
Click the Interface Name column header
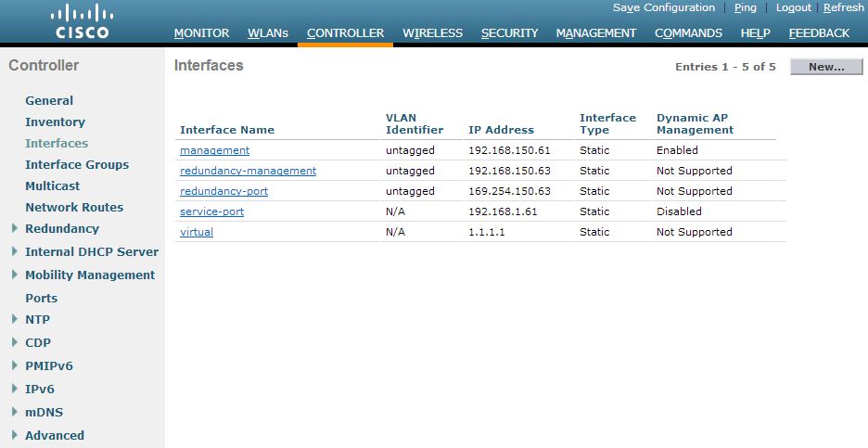click(227, 130)
